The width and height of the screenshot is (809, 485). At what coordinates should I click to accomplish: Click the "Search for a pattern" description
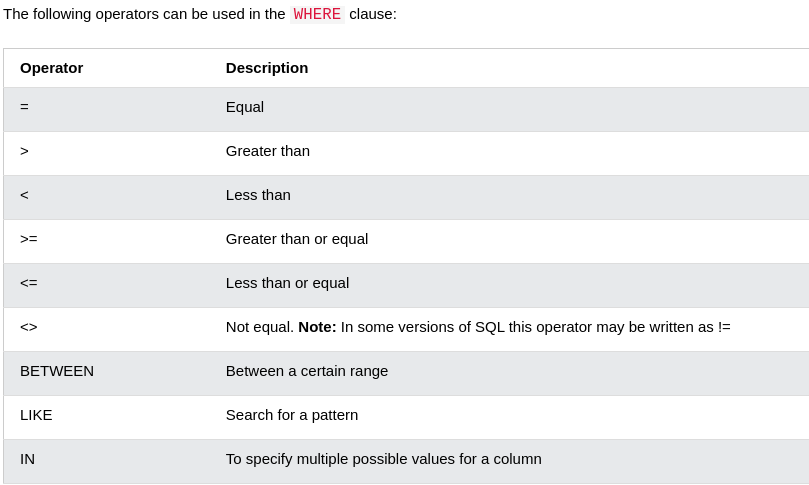click(292, 415)
